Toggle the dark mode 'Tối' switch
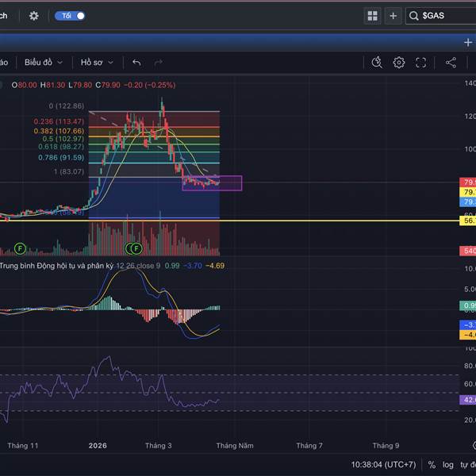 [69, 16]
